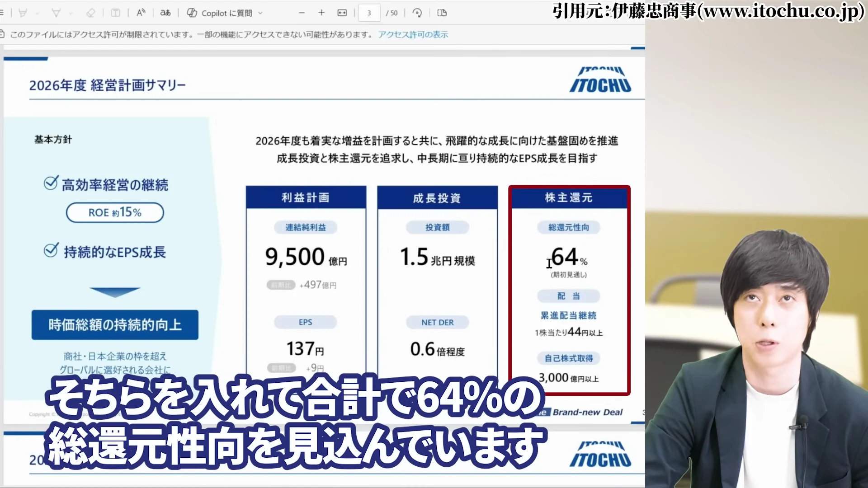Screen dimensions: 868x488
Task: Select the highlight pen tool
Action: [x=23, y=13]
